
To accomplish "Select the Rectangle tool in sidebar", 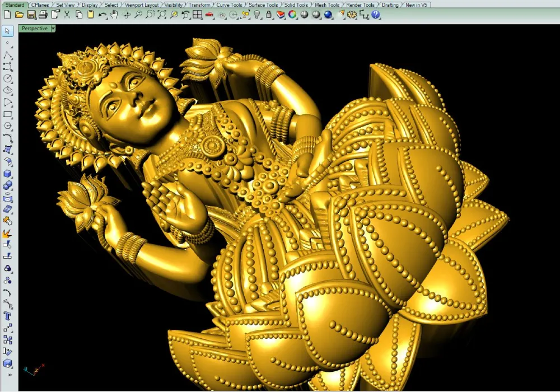I will 7,114.
